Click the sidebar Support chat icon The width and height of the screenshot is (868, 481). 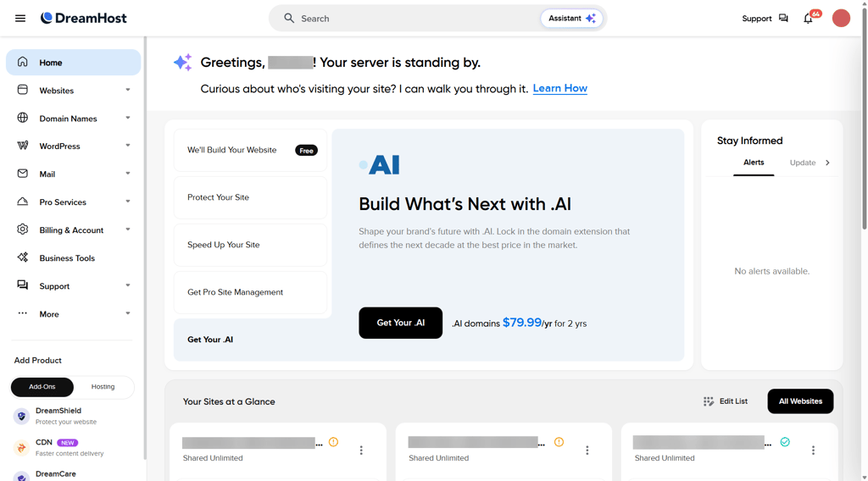(22, 285)
